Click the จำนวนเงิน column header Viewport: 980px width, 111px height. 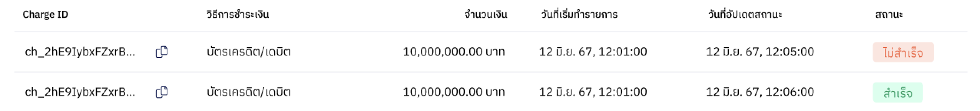point(485,14)
